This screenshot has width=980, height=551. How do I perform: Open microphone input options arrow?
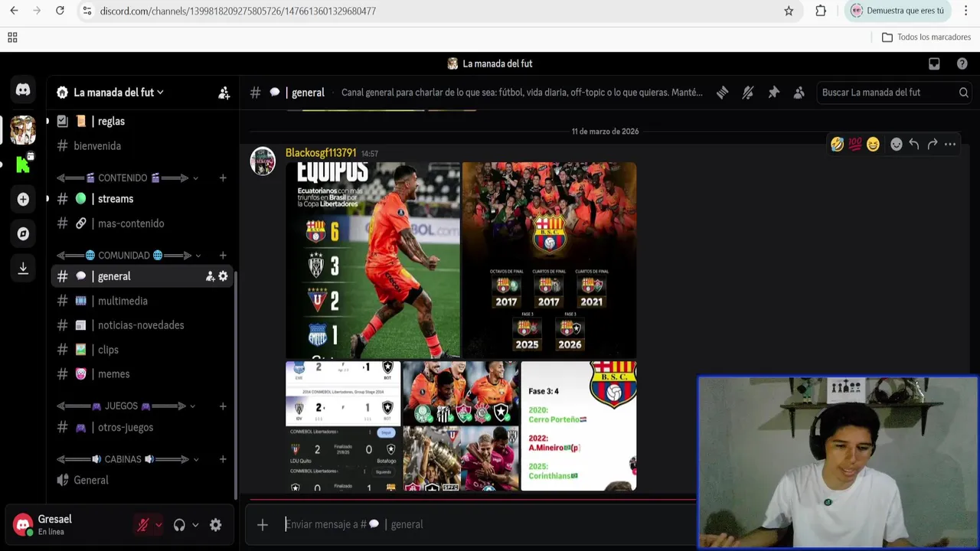158,525
